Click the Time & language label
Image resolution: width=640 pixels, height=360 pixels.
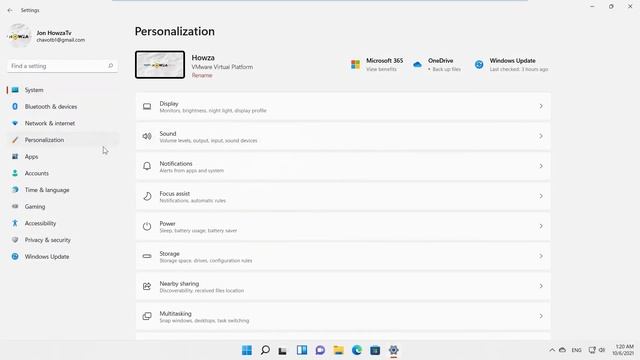tap(47, 190)
